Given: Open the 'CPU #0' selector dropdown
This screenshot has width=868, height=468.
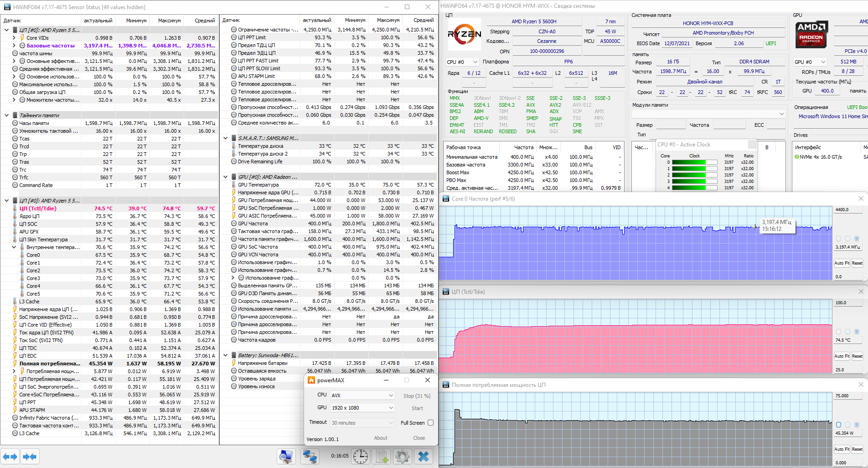Looking at the screenshot, I should 462,62.
